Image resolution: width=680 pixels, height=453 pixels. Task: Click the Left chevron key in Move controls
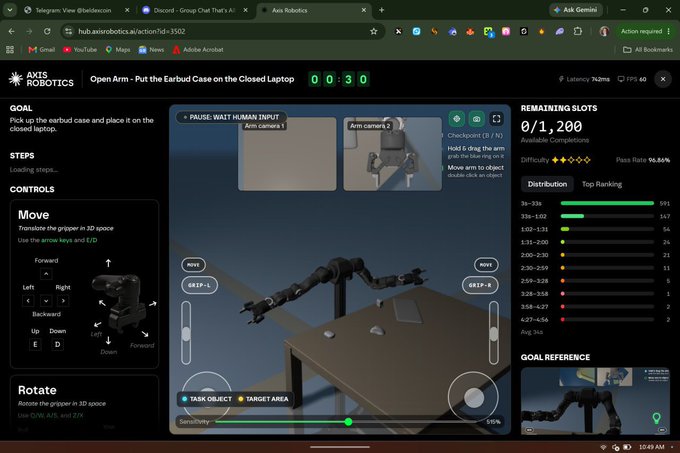tap(28, 300)
